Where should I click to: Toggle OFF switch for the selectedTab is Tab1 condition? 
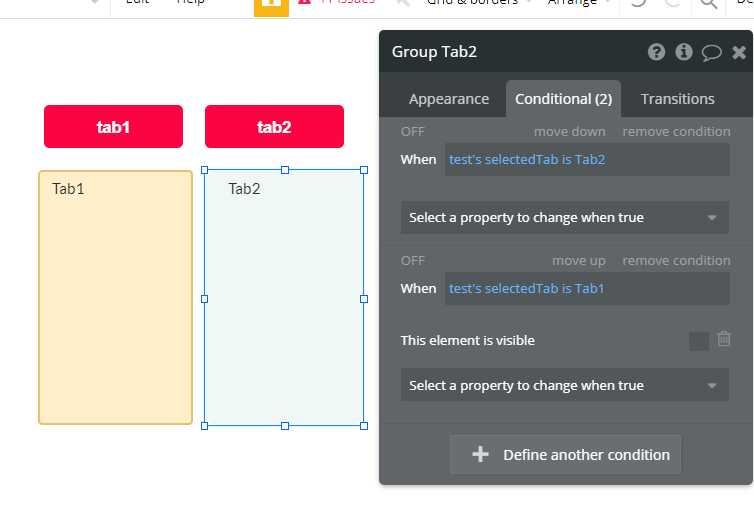(x=413, y=261)
